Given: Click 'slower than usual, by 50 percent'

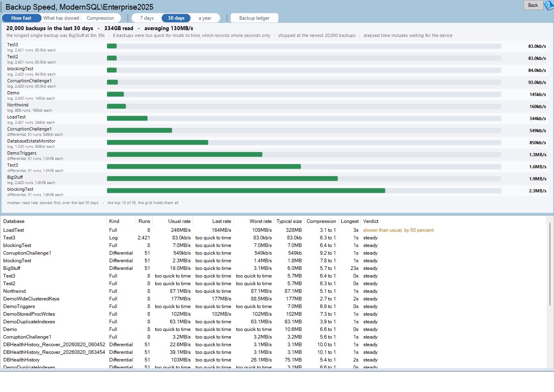Looking at the screenshot, I should pos(398,230).
